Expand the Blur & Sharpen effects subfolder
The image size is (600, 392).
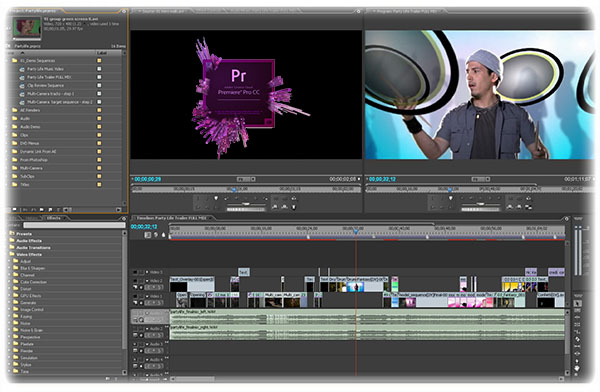click(10, 268)
